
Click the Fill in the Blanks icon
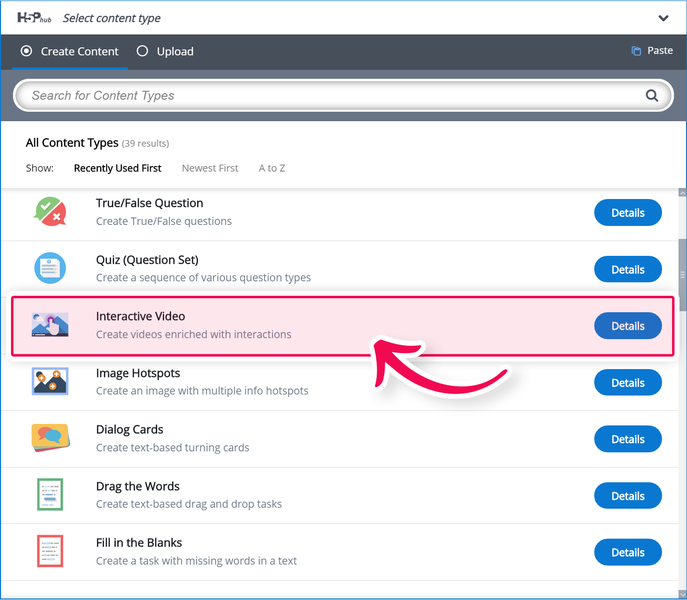coord(50,551)
